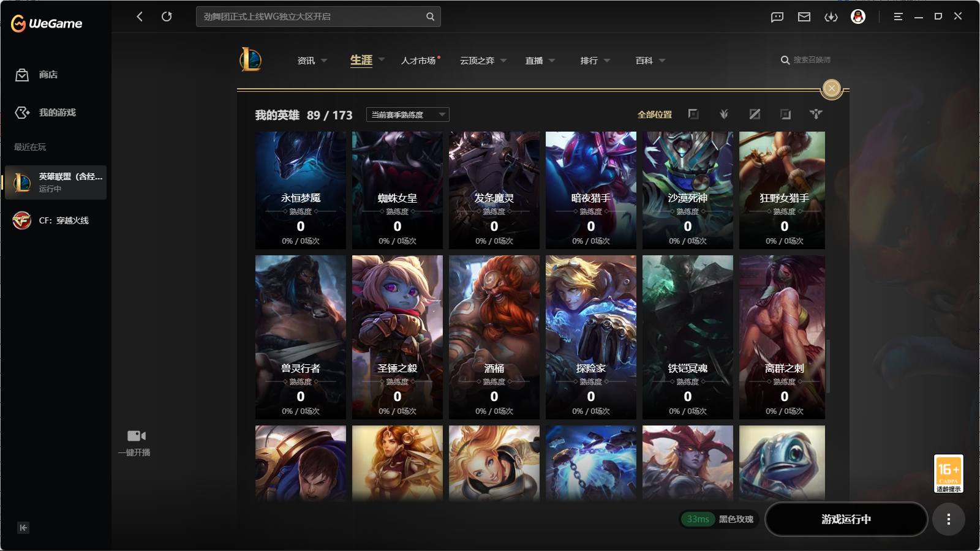Click the top search input field
Viewport: 980px width, 551px height.
[x=318, y=17]
